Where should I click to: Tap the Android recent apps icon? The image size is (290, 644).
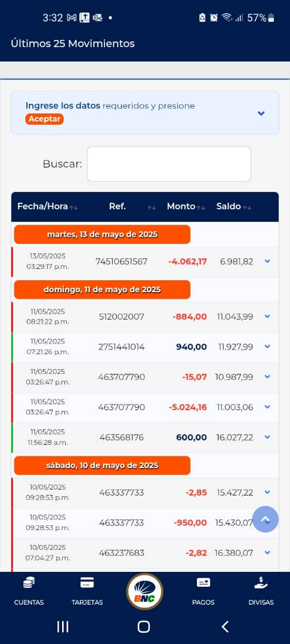pos(63,626)
